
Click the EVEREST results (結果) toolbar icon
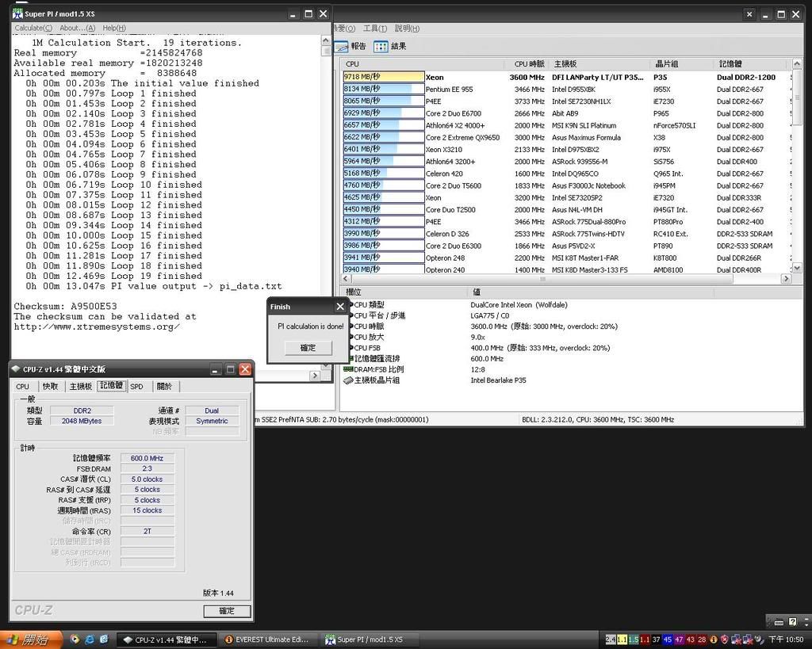click(381, 47)
